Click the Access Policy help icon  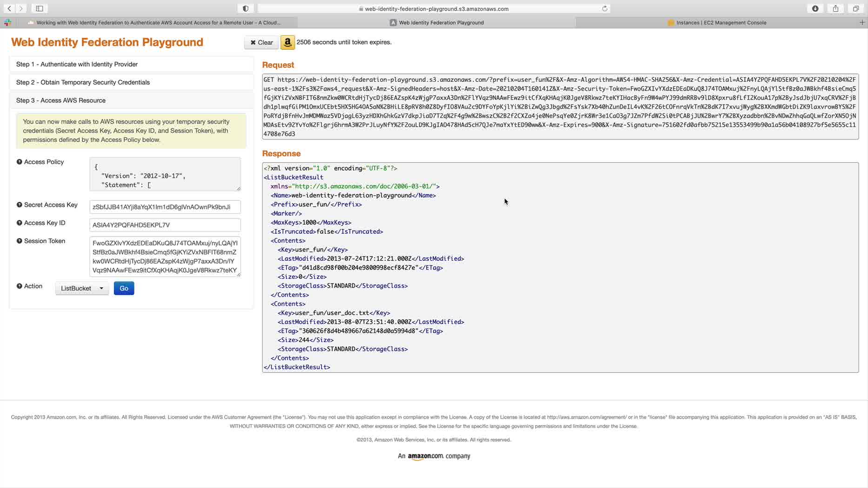coord(19,162)
